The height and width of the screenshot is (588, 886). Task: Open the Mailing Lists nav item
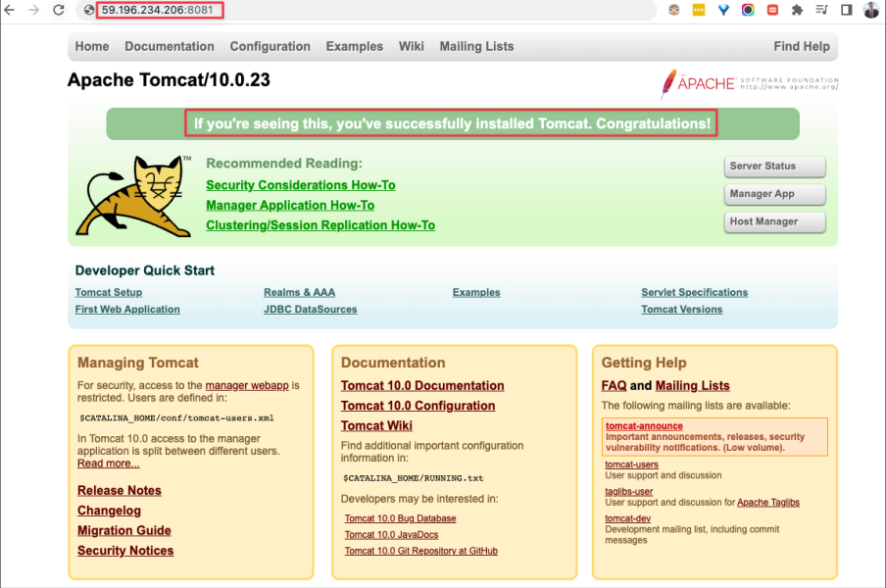tap(477, 46)
